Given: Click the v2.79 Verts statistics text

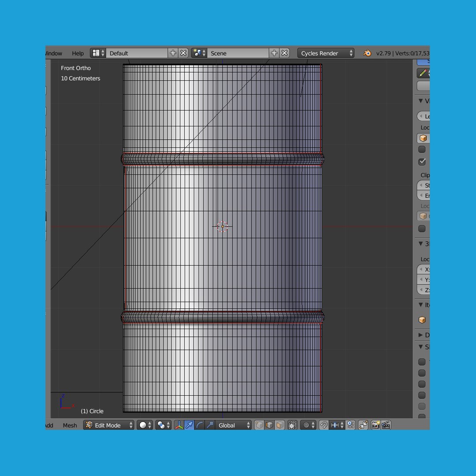Looking at the screenshot, I should pyautogui.click(x=403, y=53).
